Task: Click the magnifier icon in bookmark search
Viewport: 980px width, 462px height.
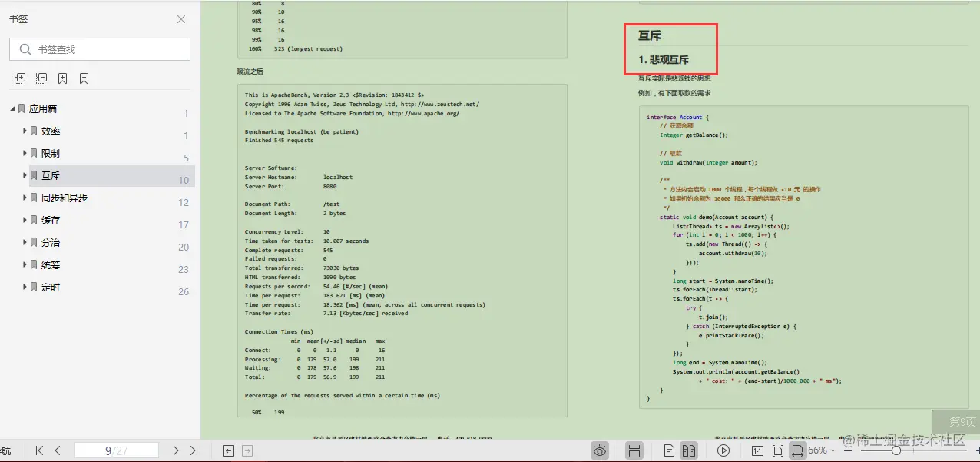Action: [25, 49]
